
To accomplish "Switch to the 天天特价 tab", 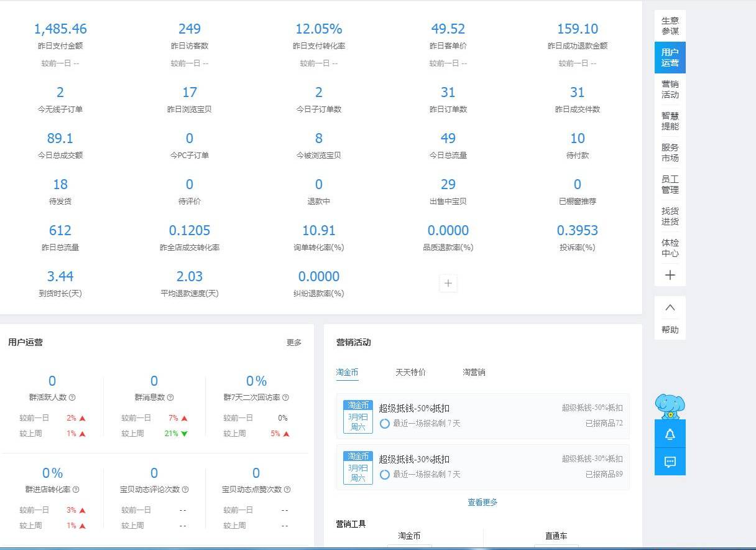I will (x=411, y=372).
